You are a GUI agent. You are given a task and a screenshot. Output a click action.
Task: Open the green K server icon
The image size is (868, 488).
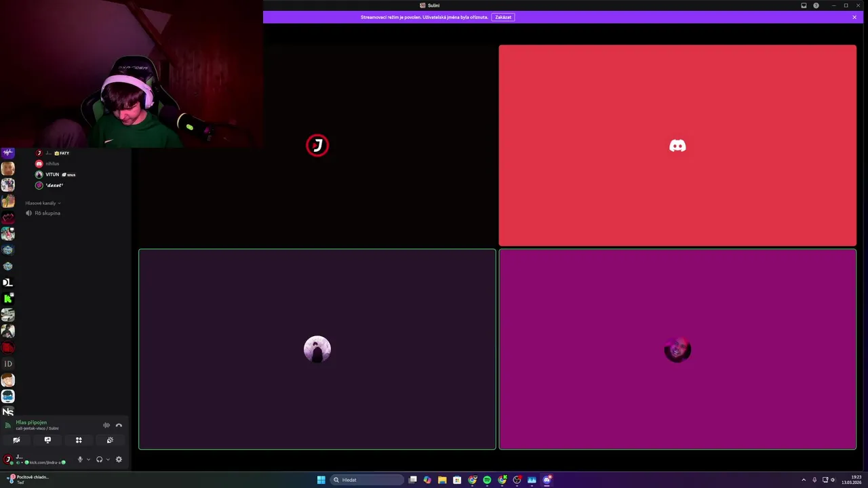coord(8,298)
